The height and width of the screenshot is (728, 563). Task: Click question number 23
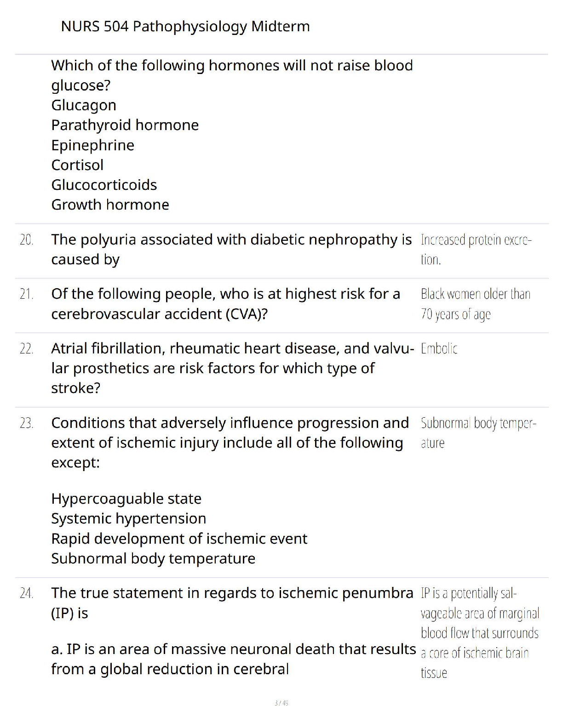[x=27, y=423]
